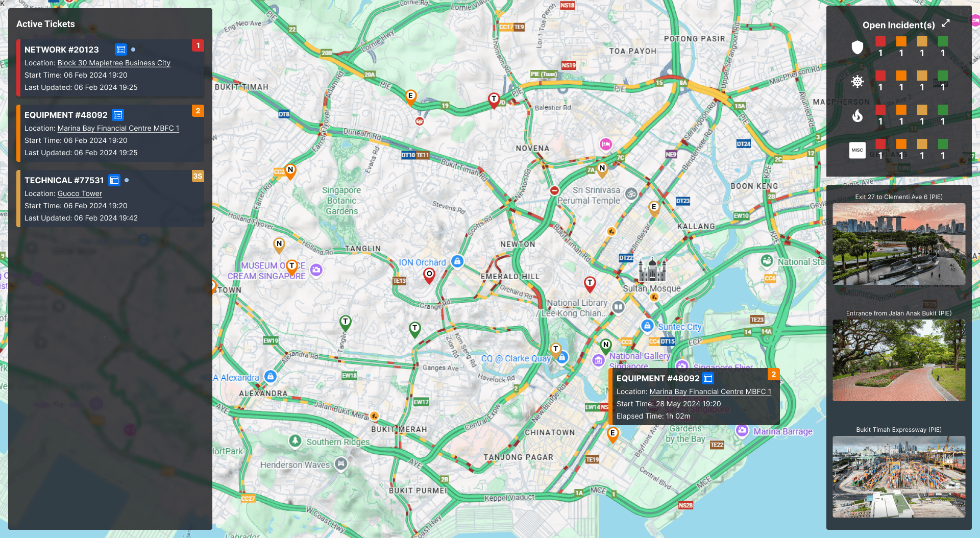Click the red swatch in the security row
Image resolution: width=980 pixels, height=538 pixels.
(x=880, y=41)
